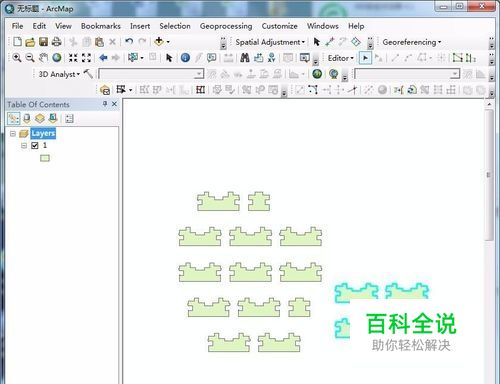The height and width of the screenshot is (384, 500).
Task: Select the Identify tool
Action: [185, 58]
